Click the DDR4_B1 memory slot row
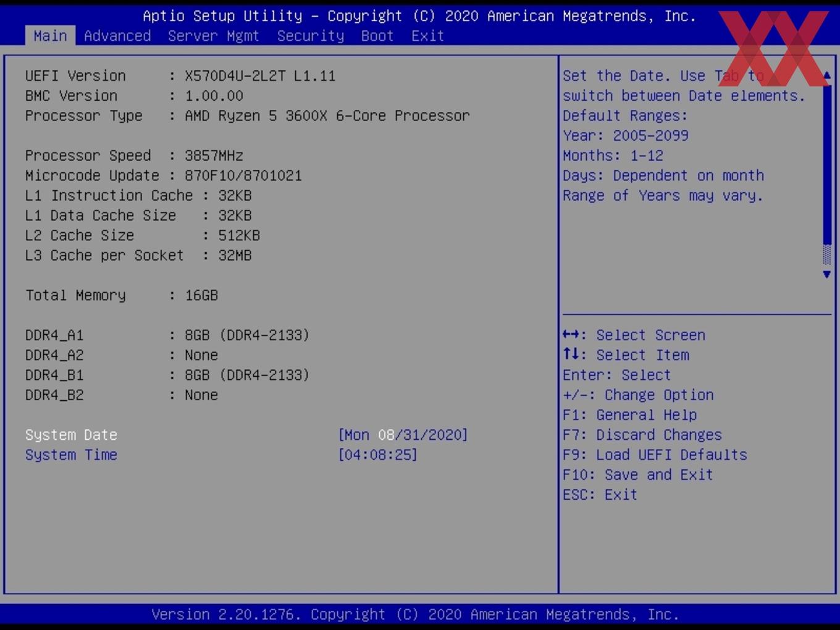This screenshot has height=630, width=840. pyautogui.click(x=167, y=375)
